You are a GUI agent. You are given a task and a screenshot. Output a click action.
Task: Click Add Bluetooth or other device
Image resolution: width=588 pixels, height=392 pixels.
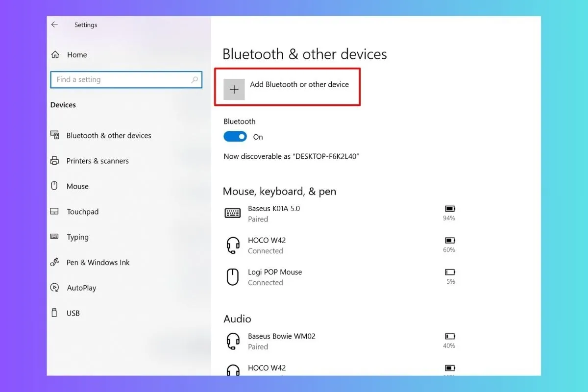(x=299, y=85)
